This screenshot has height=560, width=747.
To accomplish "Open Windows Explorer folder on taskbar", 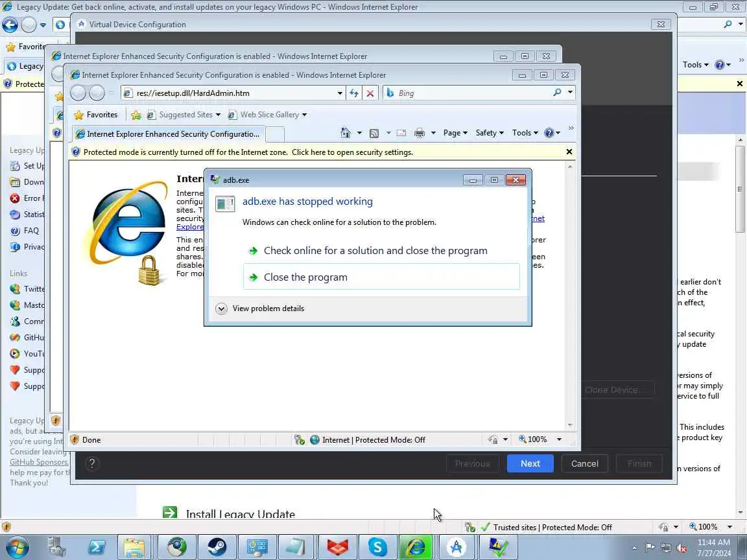I will coord(134,547).
